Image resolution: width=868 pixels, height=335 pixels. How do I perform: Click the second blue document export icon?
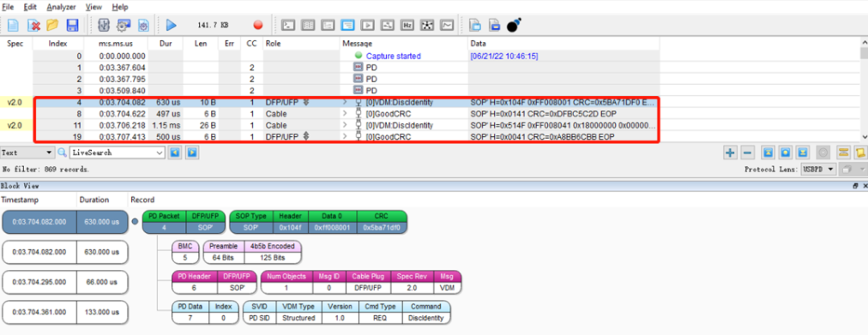tap(494, 25)
